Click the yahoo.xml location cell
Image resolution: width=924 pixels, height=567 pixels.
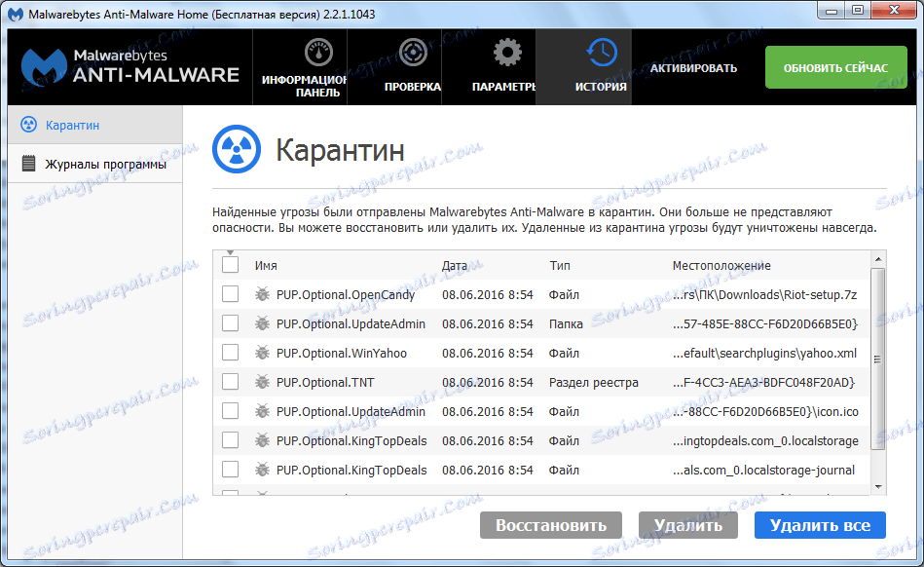point(765,353)
